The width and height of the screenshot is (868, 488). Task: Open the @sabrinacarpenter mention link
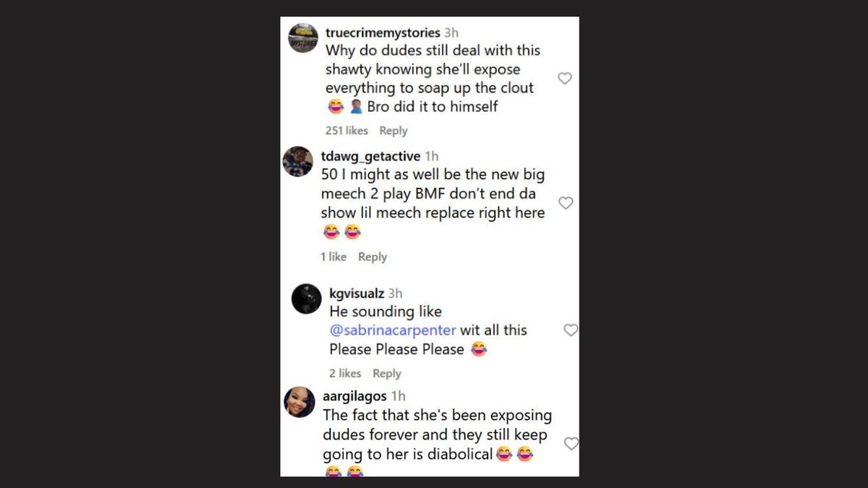coord(391,330)
